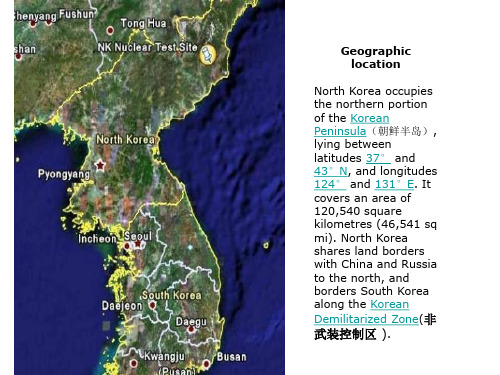Click the 'Seoul' map label
This screenshot has width=500, height=375.
138,236
